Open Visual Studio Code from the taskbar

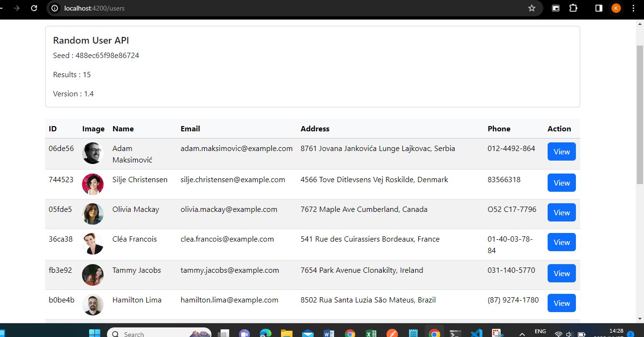476,334
